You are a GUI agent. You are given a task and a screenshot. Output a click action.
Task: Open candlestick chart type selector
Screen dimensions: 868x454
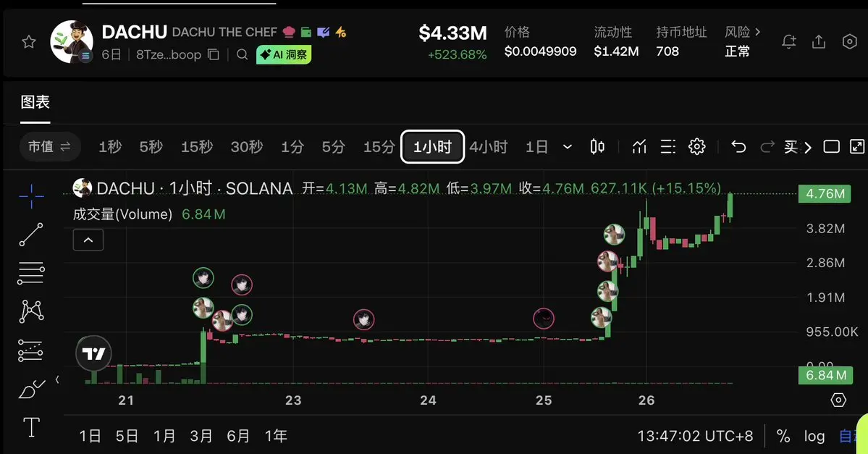(x=597, y=147)
